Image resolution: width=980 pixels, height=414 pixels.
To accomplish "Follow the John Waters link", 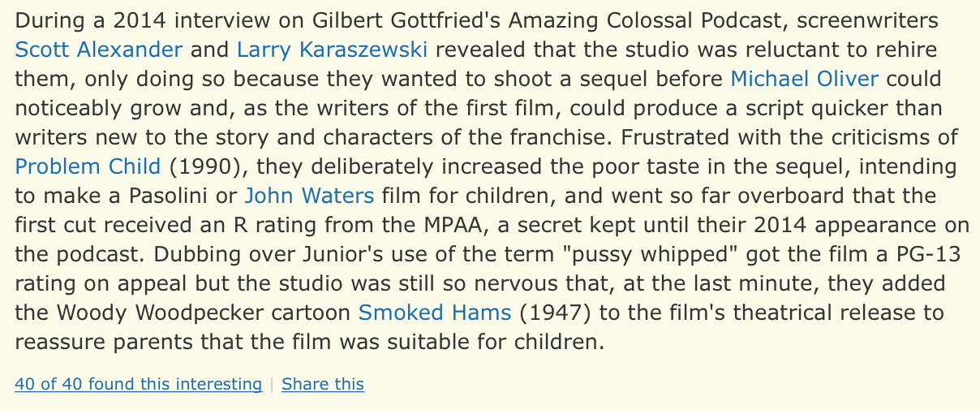I will point(309,196).
